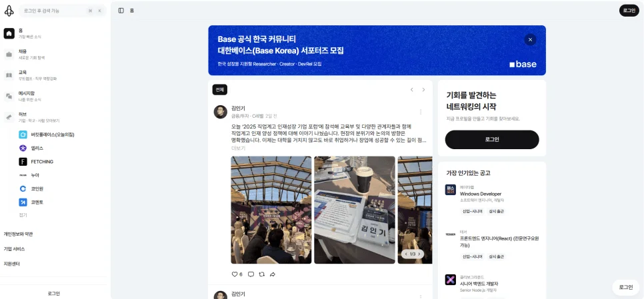Expand post text with 더보기
Screen dimensions: 644x299
click(x=238, y=148)
